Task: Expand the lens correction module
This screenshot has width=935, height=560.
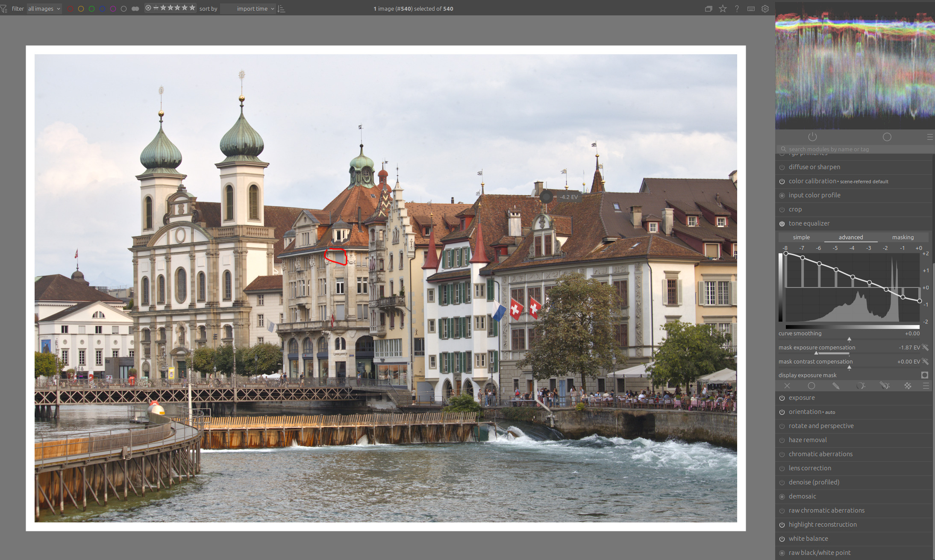Action: tap(810, 468)
